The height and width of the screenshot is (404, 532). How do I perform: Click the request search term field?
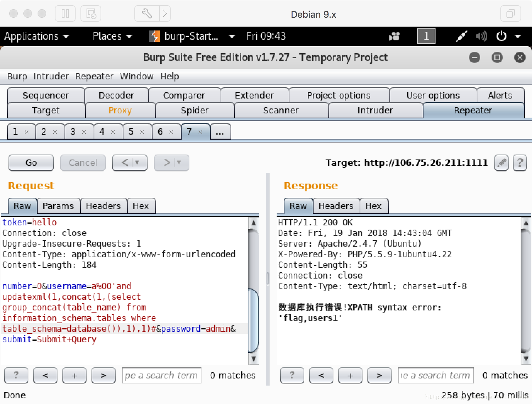(x=162, y=375)
